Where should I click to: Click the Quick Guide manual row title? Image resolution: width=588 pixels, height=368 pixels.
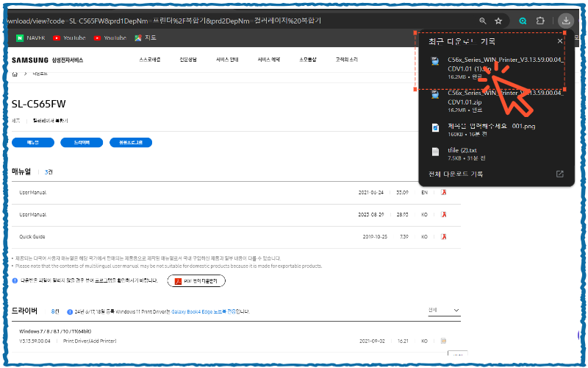pyautogui.click(x=32, y=236)
